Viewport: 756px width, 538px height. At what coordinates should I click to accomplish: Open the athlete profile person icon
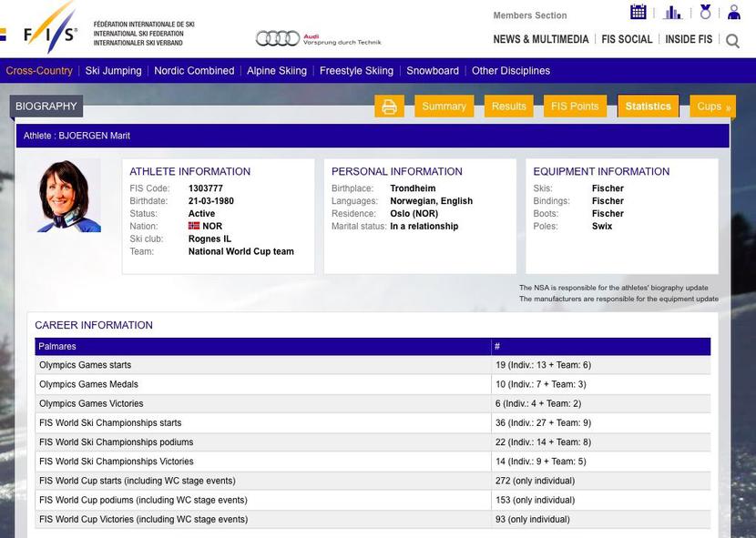[734, 13]
